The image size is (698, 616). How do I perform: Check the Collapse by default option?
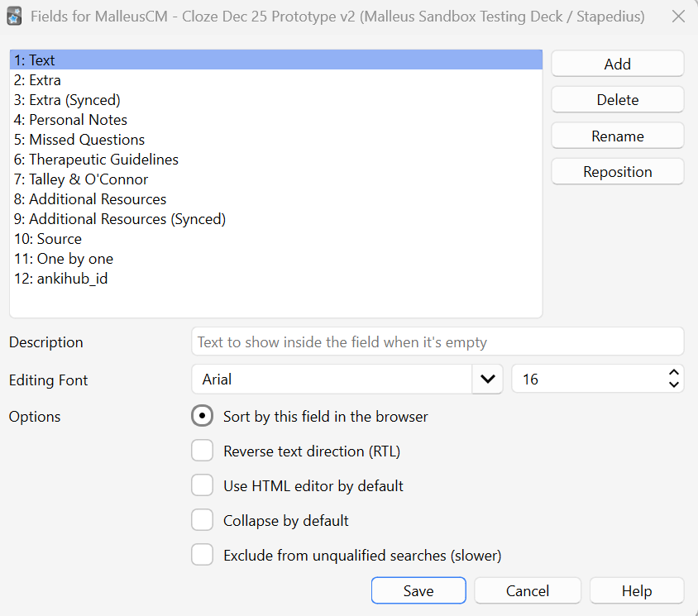pyautogui.click(x=202, y=520)
